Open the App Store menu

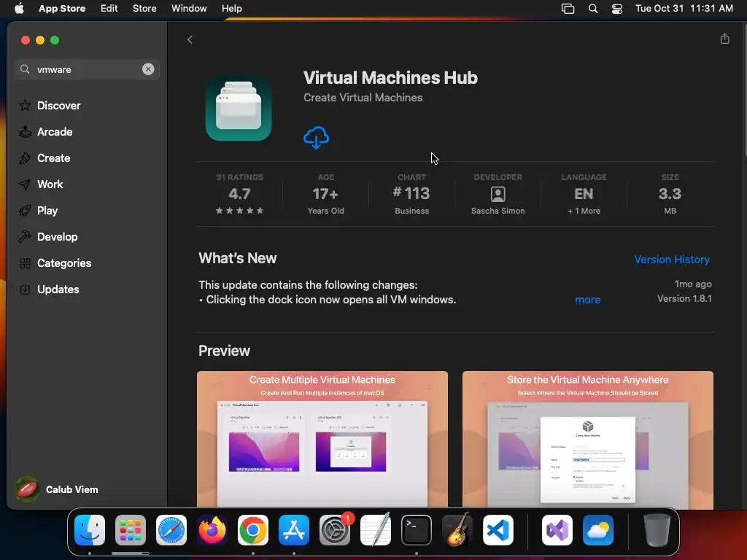pos(62,8)
